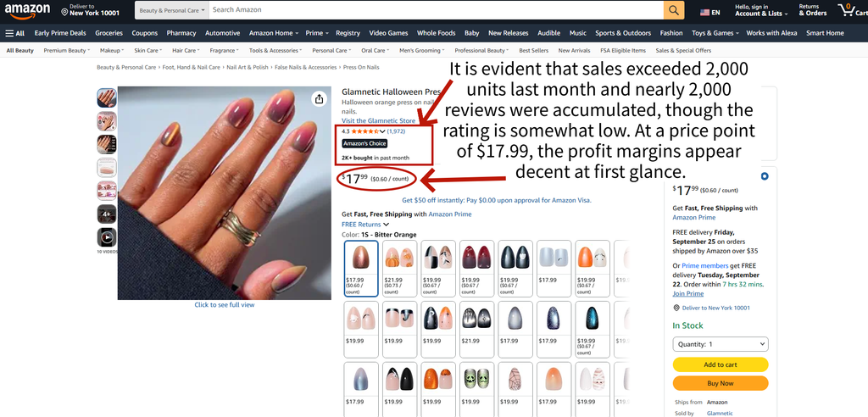Screen dimensions: 868x417
Task: Open the videos thumbnail with play icon
Action: 107,237
